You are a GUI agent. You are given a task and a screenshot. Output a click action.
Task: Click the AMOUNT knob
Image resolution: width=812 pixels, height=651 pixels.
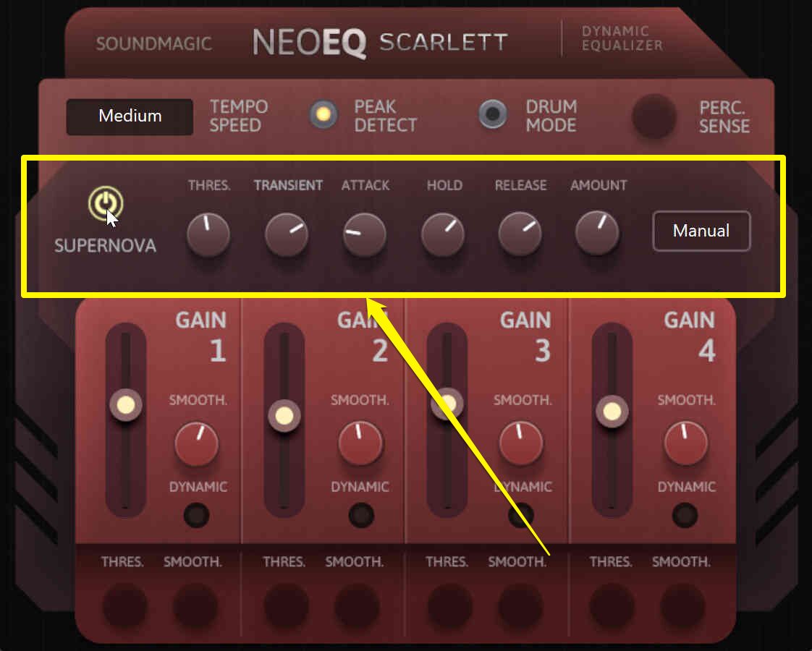[x=597, y=233]
